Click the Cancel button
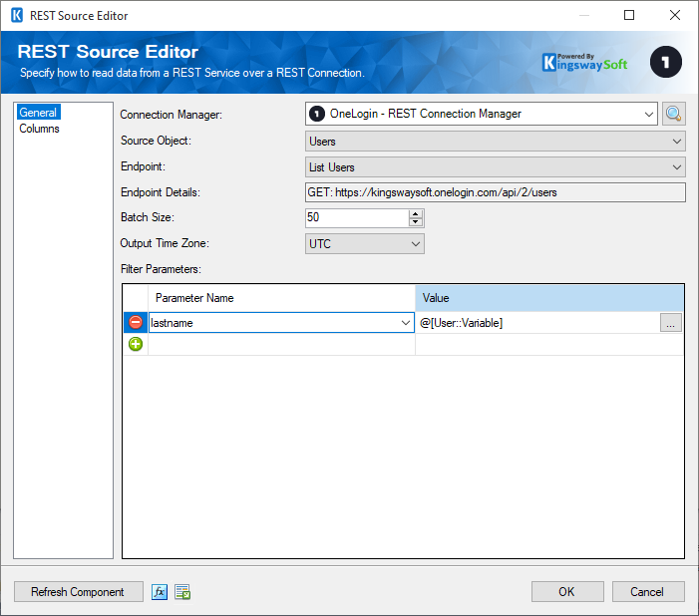The height and width of the screenshot is (616, 699). (648, 592)
